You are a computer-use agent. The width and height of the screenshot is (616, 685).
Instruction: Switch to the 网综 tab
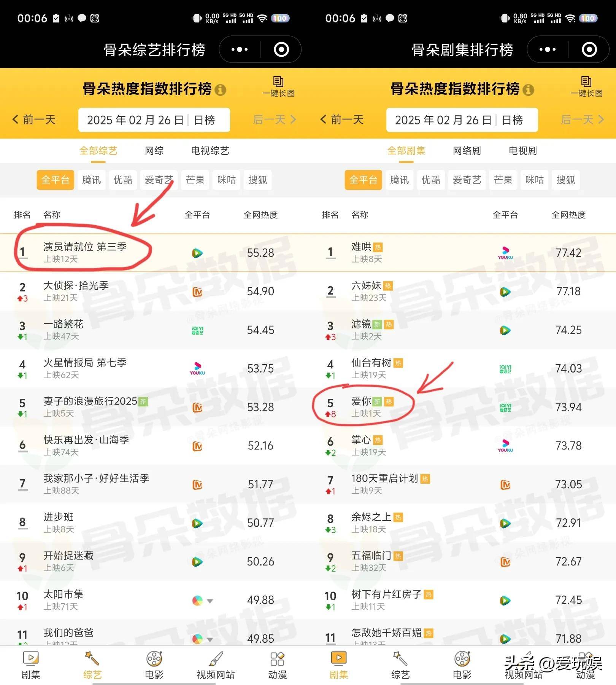tap(154, 151)
